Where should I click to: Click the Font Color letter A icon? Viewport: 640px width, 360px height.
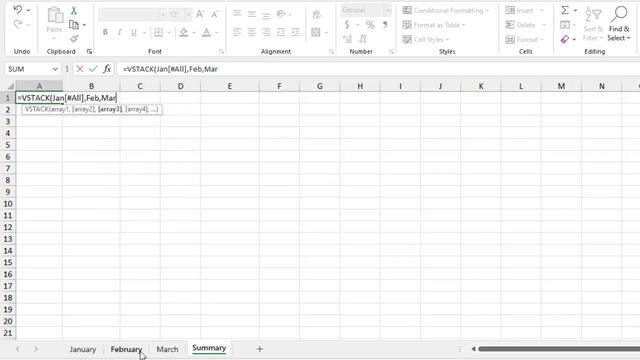point(207,32)
